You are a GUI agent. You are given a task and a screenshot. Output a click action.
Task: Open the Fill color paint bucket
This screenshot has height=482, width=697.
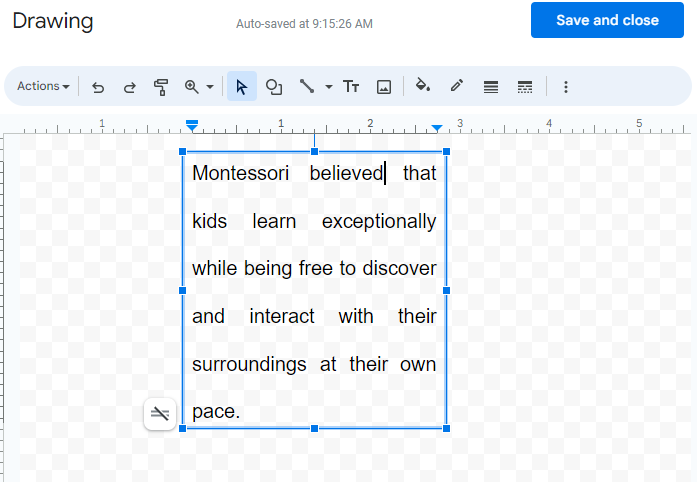[422, 85]
